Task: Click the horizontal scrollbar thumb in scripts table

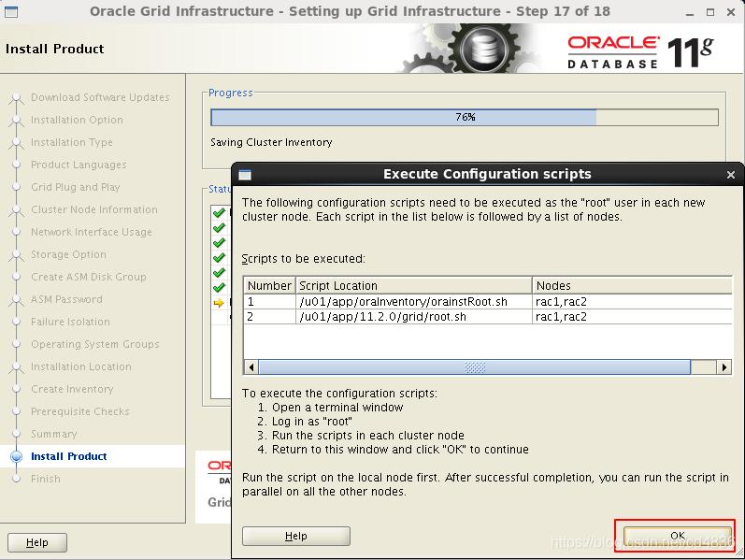Action: tap(474, 367)
